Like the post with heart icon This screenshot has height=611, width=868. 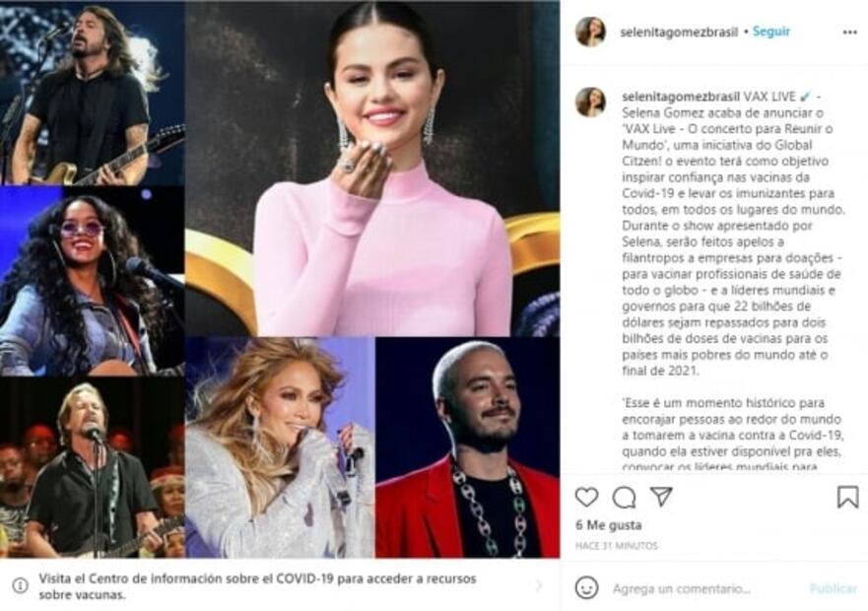pos(587,497)
